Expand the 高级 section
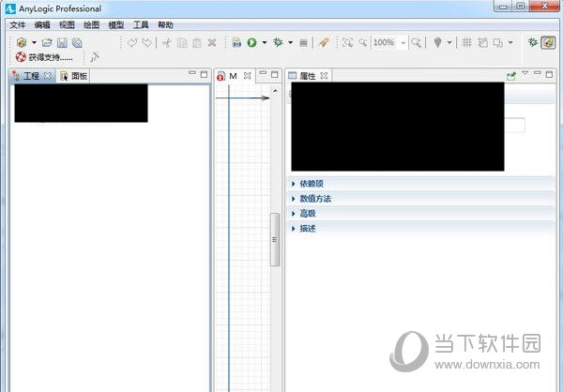The width and height of the screenshot is (563, 392). (420, 214)
